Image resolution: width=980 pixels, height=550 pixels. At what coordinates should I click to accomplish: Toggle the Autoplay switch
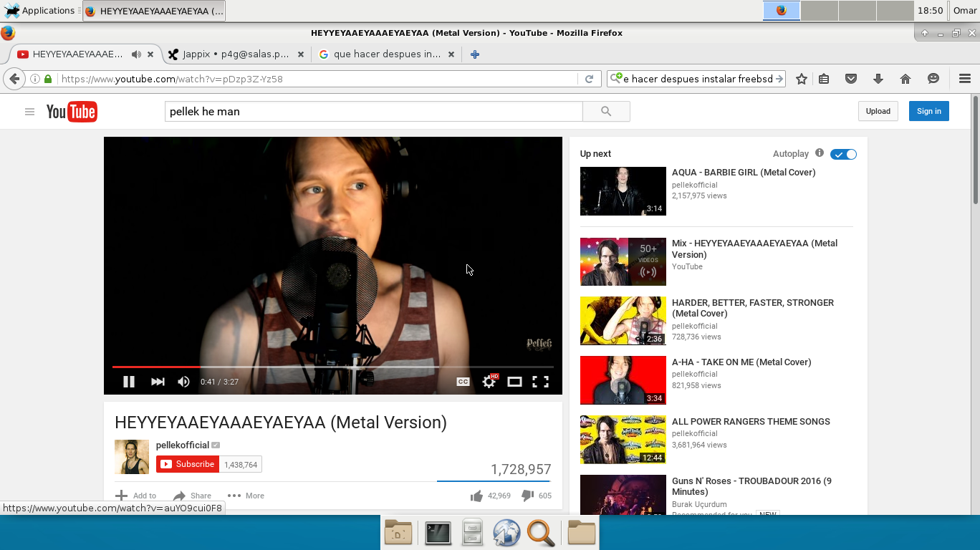tap(843, 154)
